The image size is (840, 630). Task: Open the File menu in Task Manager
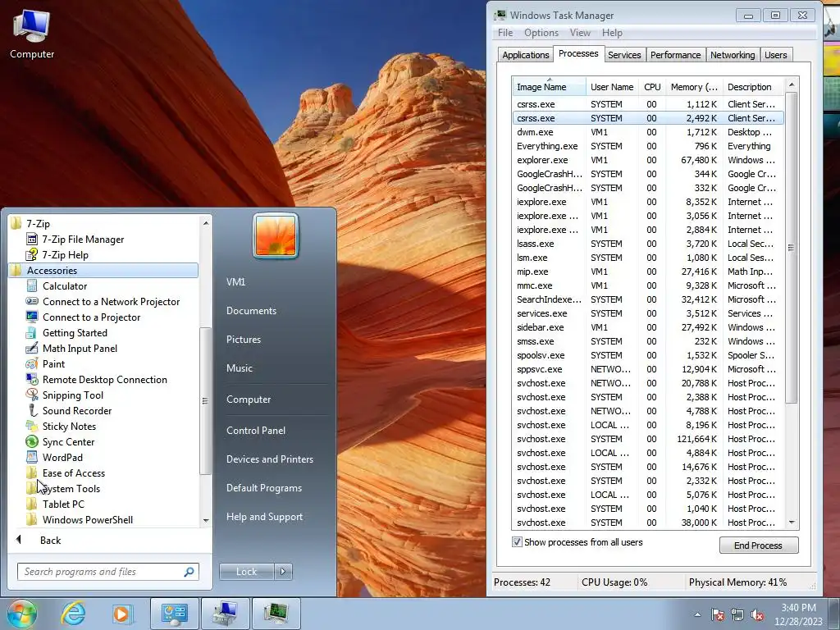coord(505,33)
